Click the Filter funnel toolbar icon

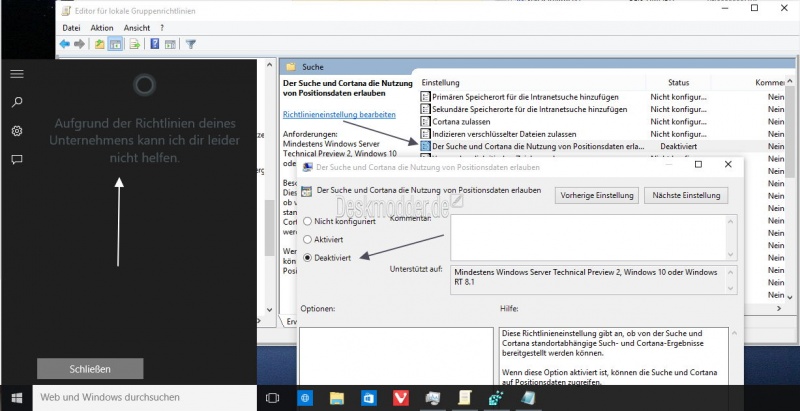coord(190,44)
